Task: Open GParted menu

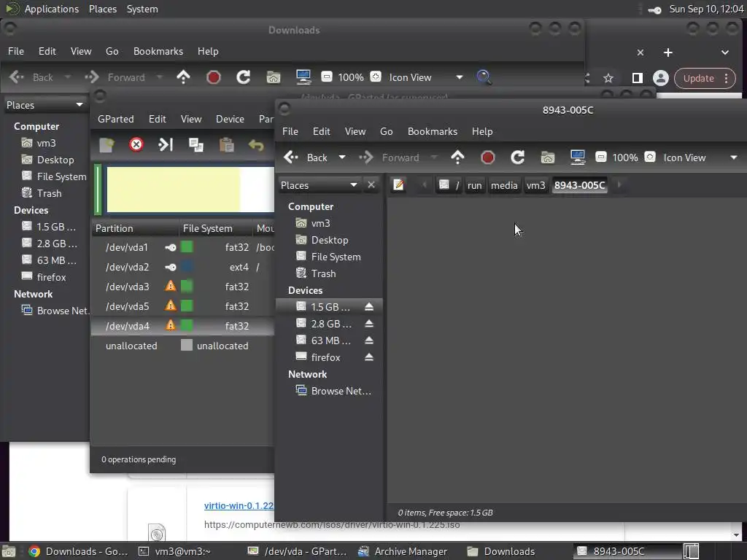Action: [116, 119]
